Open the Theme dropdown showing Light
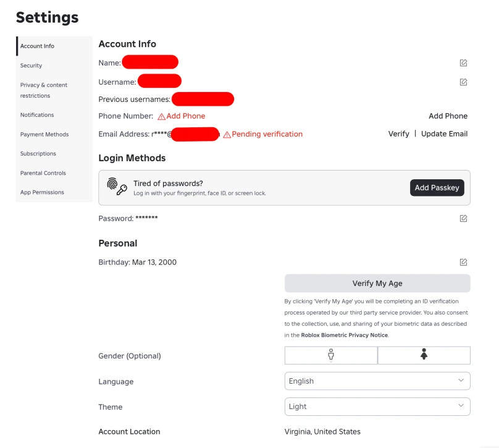Image resolution: width=499 pixels, height=448 pixels. coord(377,406)
